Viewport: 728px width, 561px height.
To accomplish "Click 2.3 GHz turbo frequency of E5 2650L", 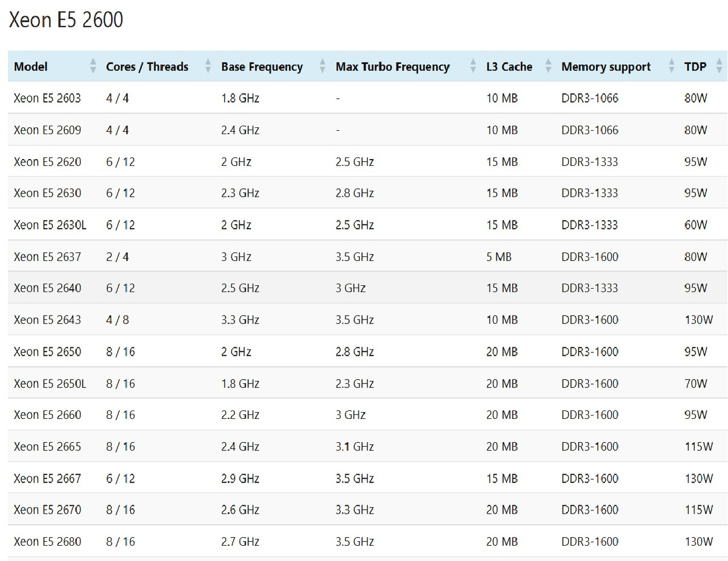I will point(355,383).
